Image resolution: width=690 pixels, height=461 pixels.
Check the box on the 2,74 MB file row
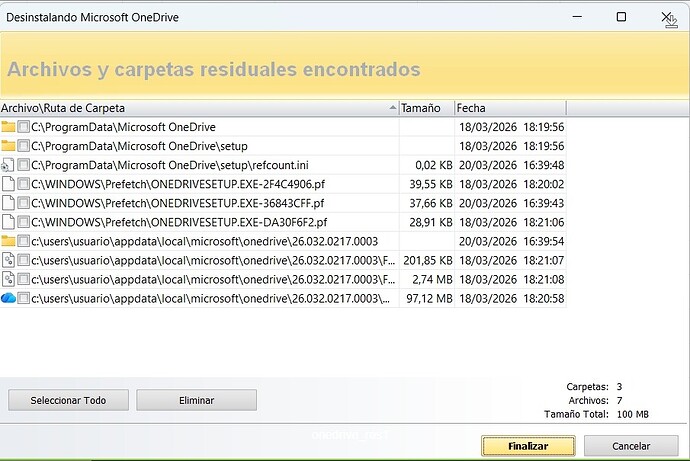tap(23, 279)
